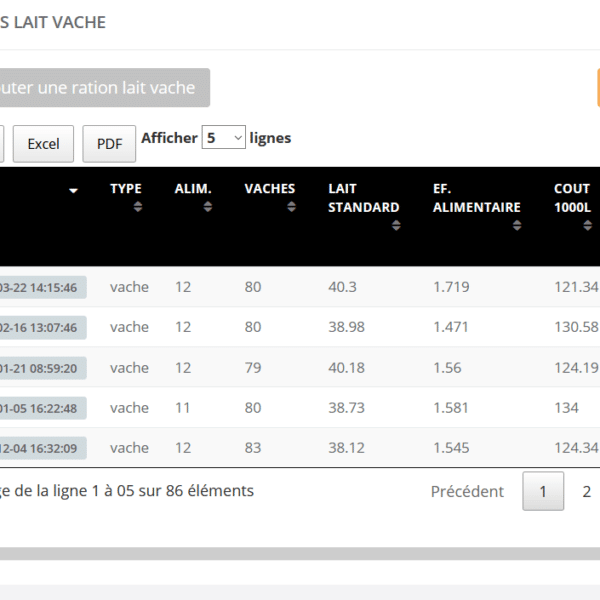Click the descending sort arrow on date column
Screen dimensions: 600x600
point(73,190)
